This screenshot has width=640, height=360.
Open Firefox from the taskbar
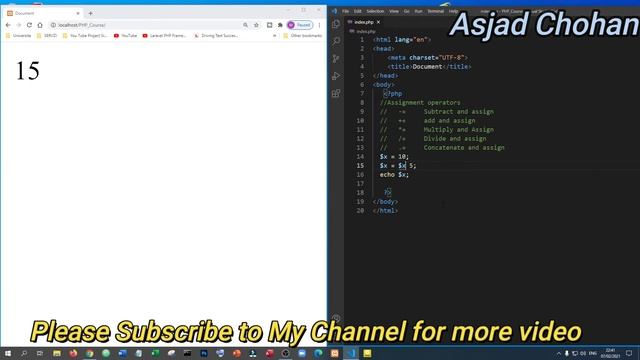pyautogui.click(x=73, y=353)
